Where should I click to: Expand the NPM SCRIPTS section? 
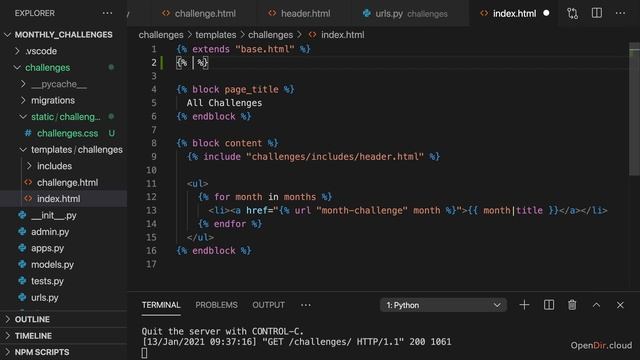[x=63, y=352]
